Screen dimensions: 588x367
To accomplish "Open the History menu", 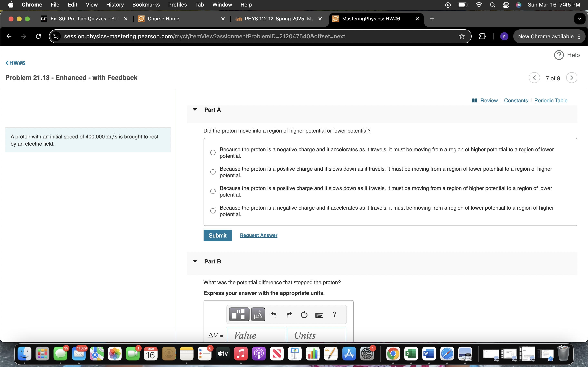I will pyautogui.click(x=115, y=5).
